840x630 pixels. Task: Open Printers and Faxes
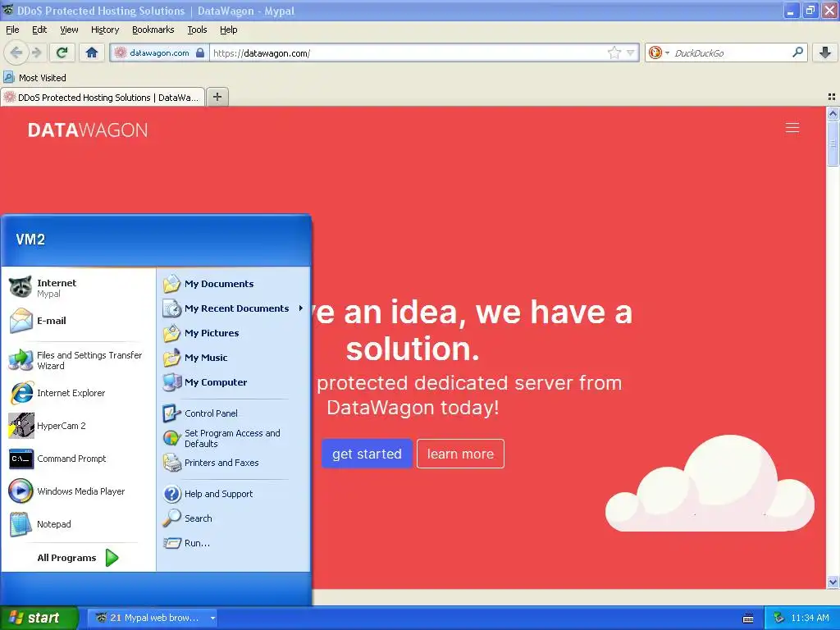(x=234, y=463)
